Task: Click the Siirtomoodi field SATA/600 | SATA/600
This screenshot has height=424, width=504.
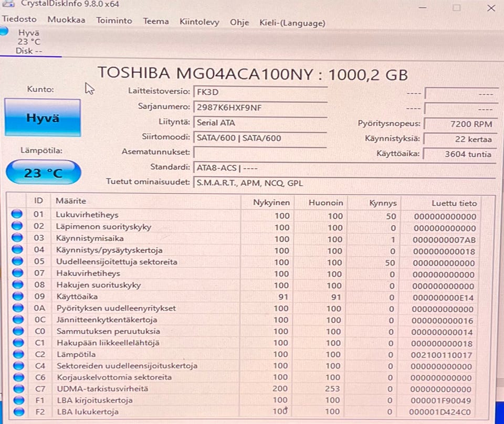Action: 260,138
